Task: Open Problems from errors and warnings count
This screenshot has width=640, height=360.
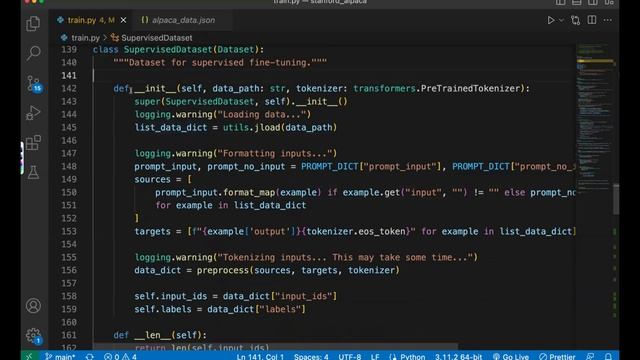Action: coord(120,356)
